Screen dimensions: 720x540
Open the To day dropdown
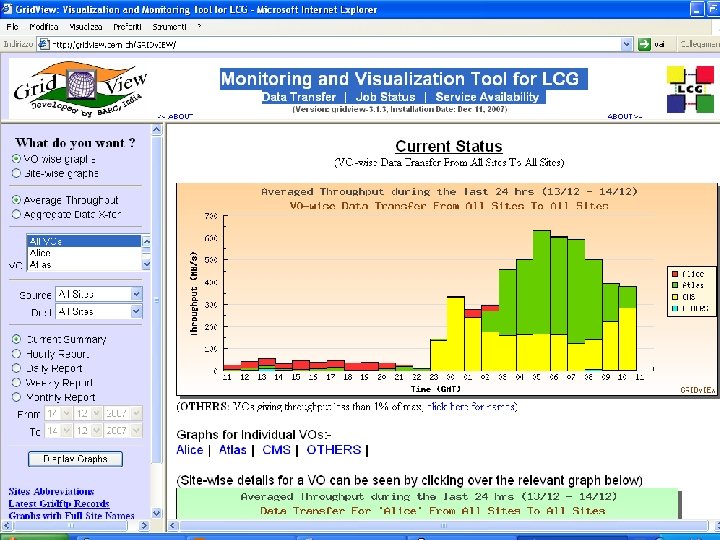pyautogui.click(x=58, y=431)
